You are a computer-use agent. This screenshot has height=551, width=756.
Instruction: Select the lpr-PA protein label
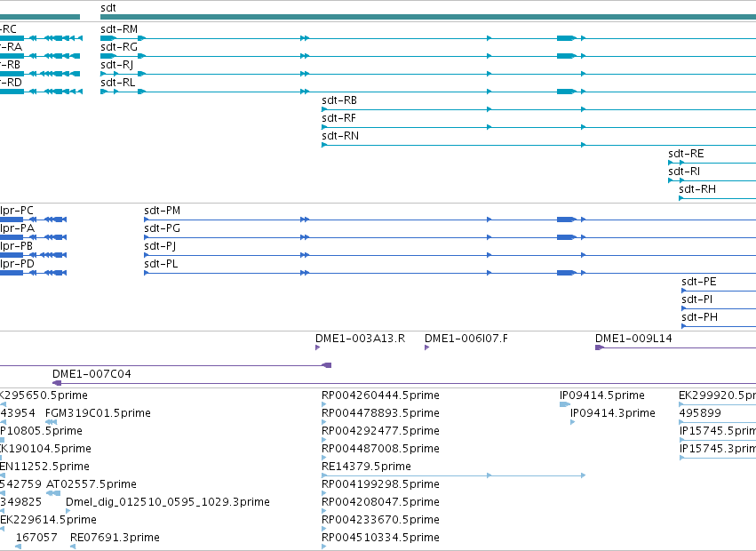(18, 228)
